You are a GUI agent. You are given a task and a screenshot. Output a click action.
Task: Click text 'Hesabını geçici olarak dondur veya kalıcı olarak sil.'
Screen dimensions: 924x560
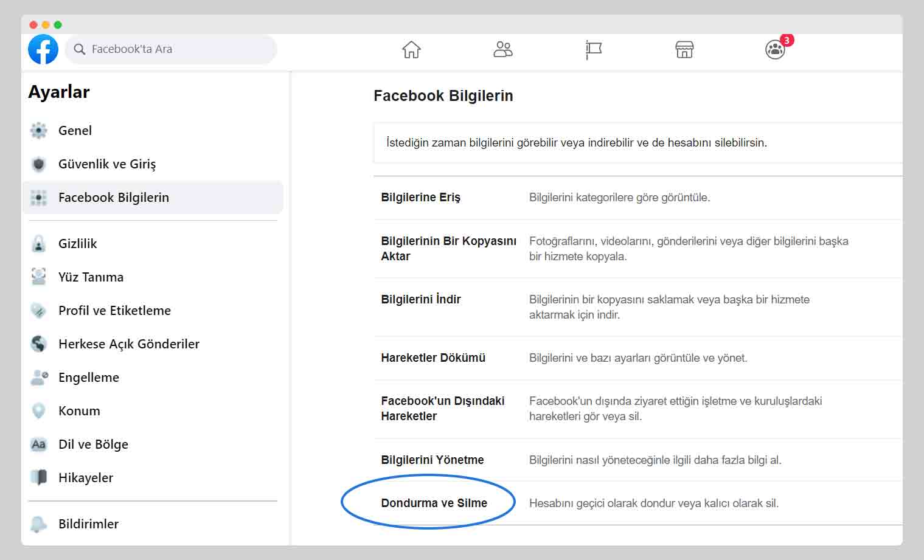pyautogui.click(x=654, y=503)
